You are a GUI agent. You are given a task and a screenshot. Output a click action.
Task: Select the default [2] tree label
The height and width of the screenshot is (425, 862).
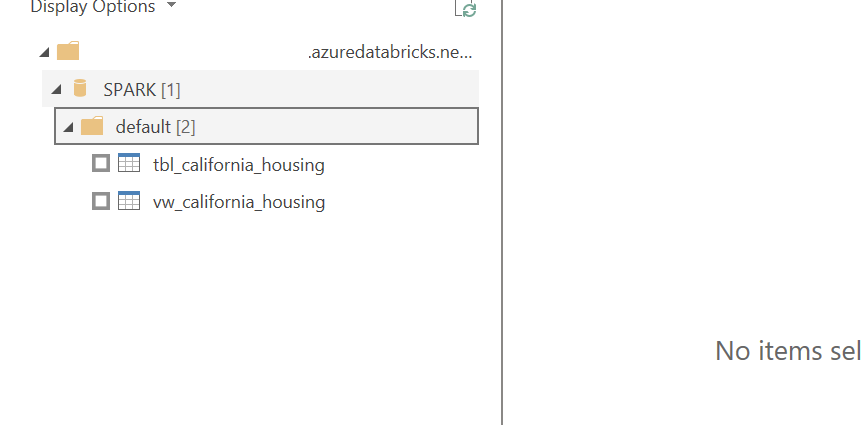(156, 127)
